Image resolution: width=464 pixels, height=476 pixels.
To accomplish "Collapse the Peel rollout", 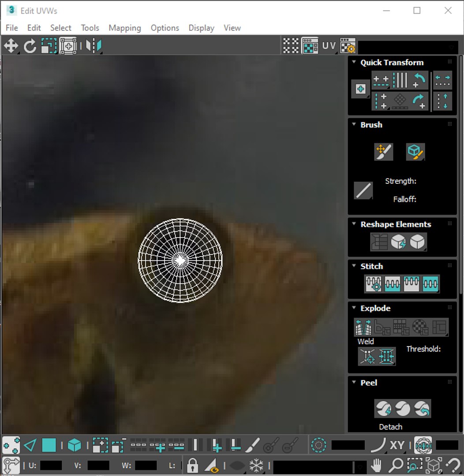I will click(354, 382).
